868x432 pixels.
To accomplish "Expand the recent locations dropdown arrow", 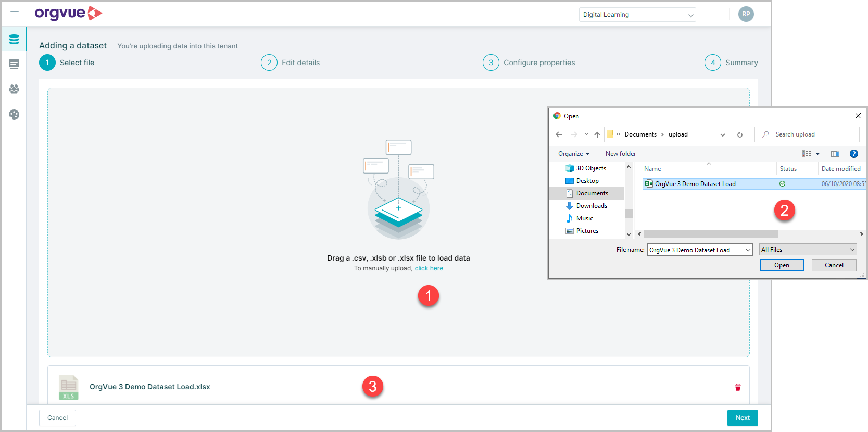I will coord(586,134).
